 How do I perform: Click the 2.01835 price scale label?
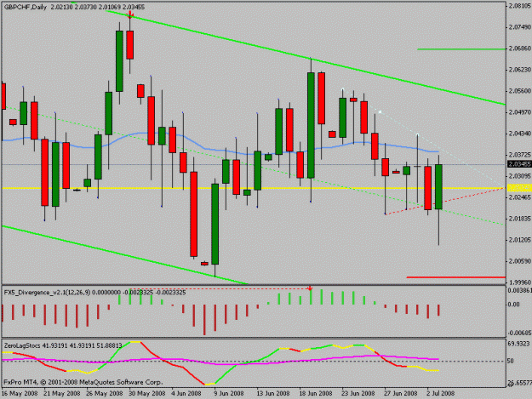click(520, 219)
